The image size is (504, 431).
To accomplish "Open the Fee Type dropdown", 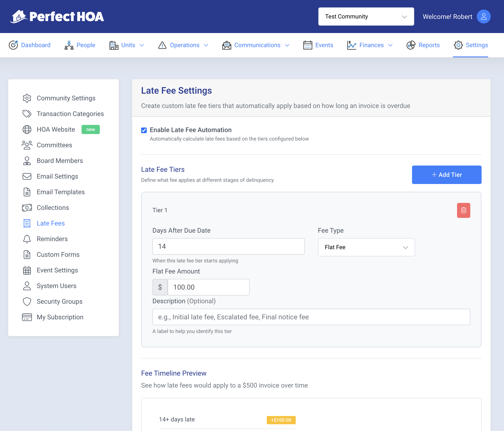I will 366,247.
